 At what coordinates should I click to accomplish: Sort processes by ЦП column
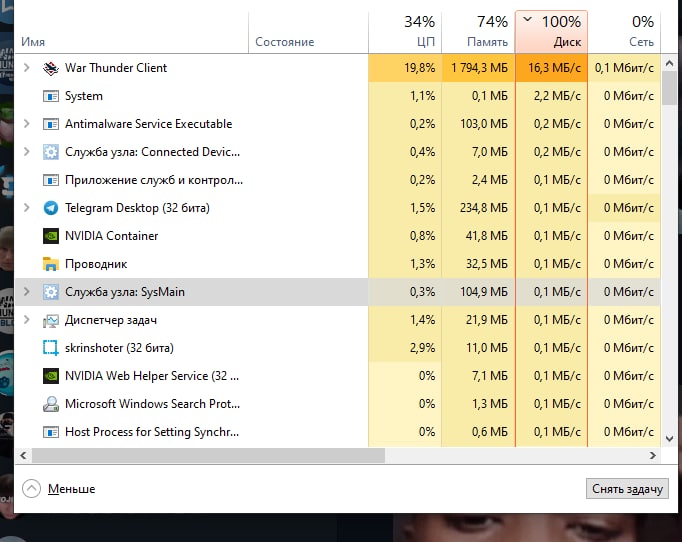coord(404,31)
